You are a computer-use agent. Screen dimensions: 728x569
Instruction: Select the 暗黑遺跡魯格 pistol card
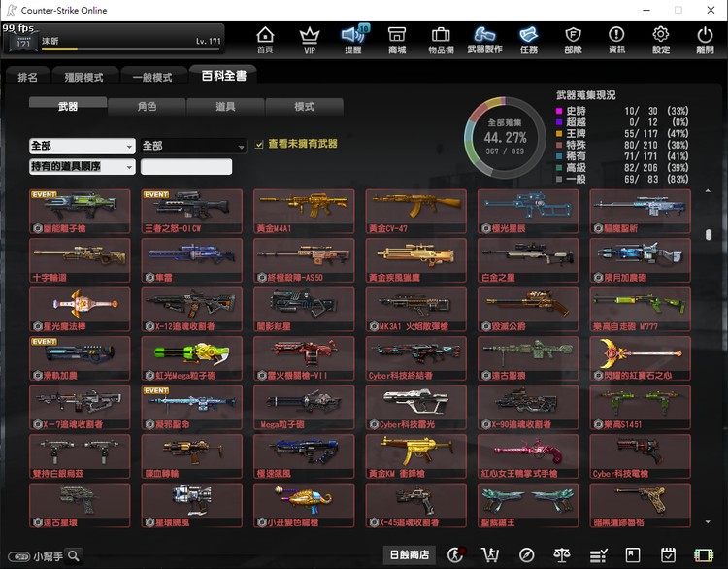pos(641,505)
